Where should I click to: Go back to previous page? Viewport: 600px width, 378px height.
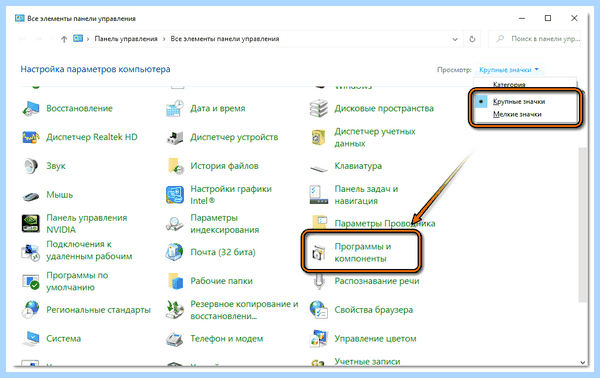click(x=22, y=39)
